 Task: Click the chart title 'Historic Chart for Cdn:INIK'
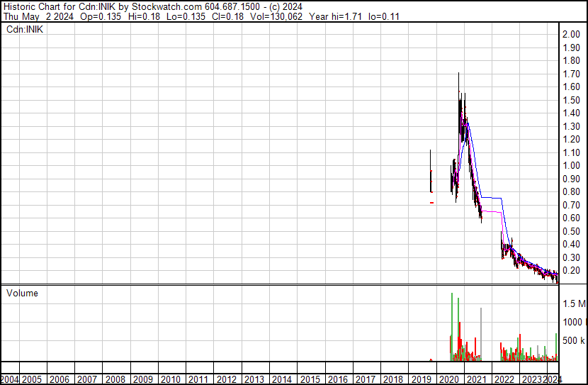[x=60, y=6]
